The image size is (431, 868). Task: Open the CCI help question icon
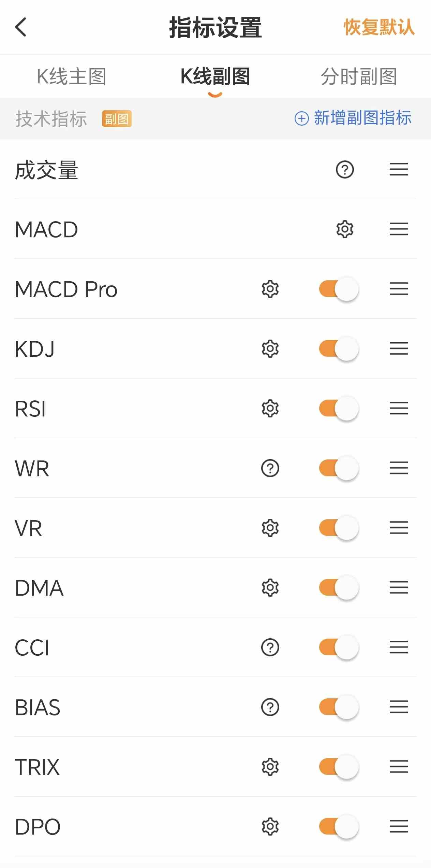[x=270, y=647]
